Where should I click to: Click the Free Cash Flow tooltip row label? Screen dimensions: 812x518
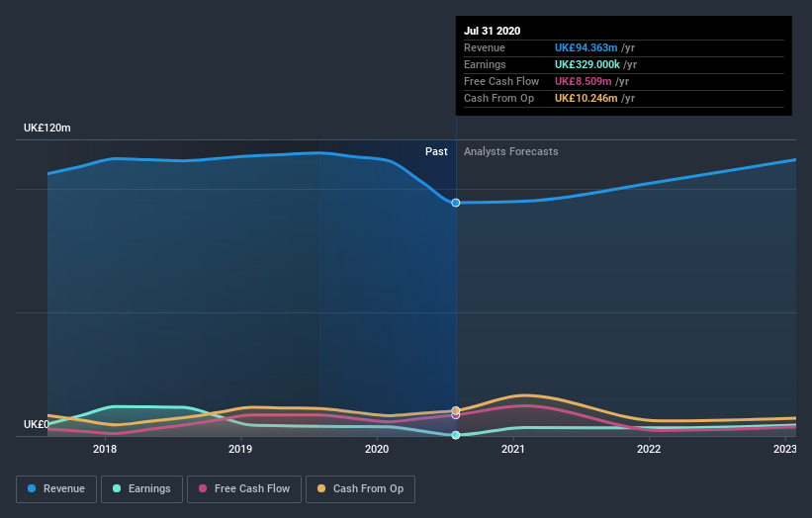(501, 81)
